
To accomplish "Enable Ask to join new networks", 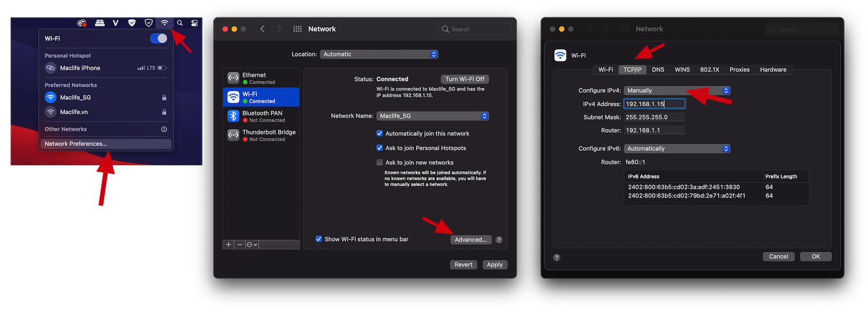I will click(380, 162).
